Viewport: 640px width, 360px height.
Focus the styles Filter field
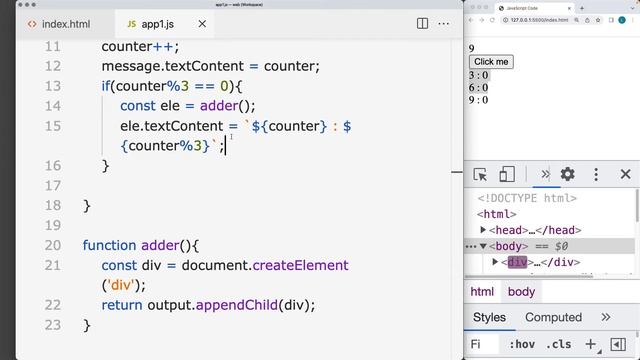pyautogui.click(x=483, y=344)
